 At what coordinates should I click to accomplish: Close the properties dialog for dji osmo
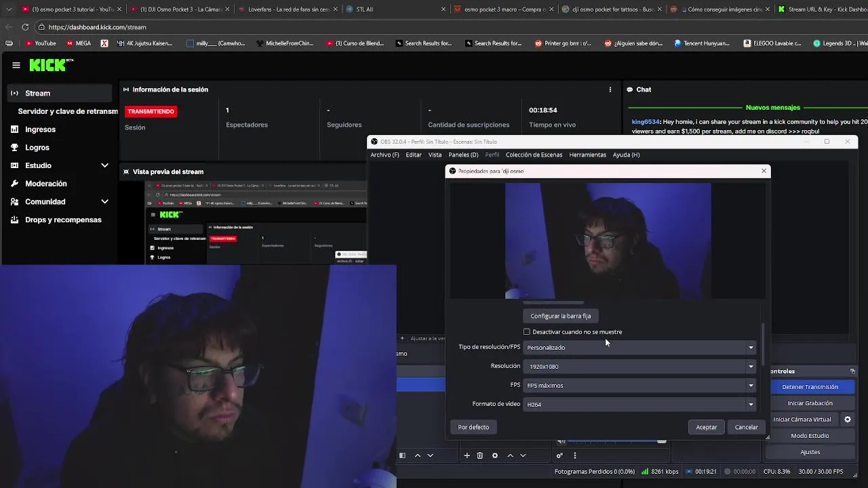point(764,171)
